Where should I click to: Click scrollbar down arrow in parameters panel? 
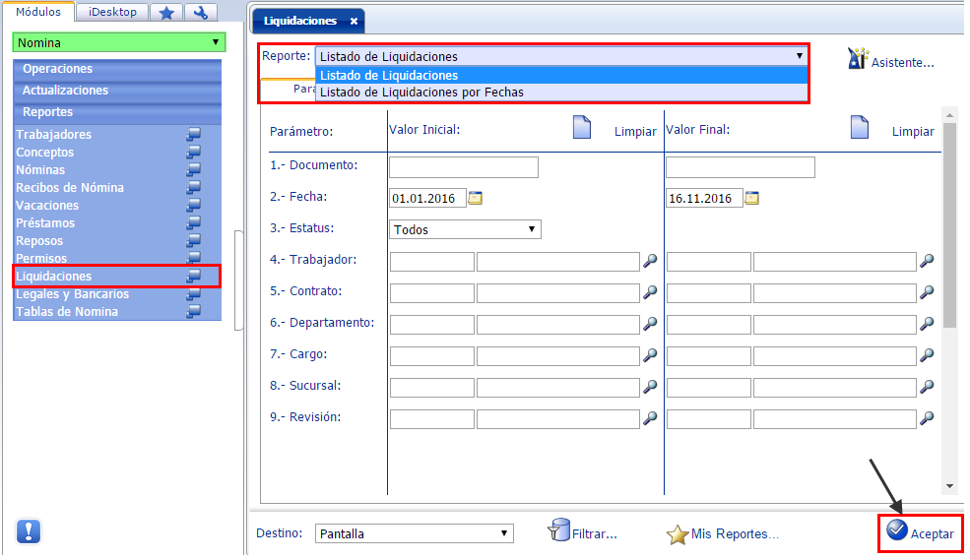pyautogui.click(x=949, y=486)
